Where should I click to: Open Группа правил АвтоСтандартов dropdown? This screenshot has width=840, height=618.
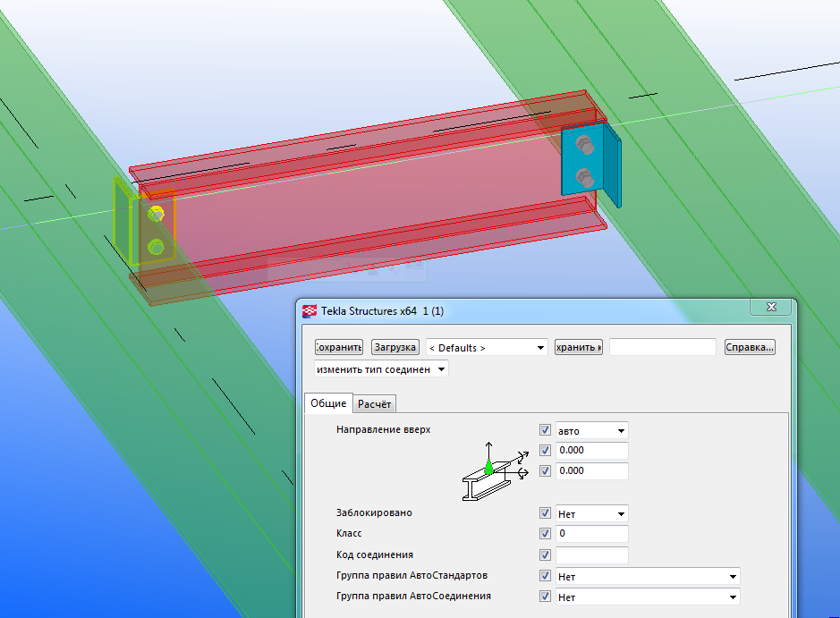pyautogui.click(x=648, y=577)
